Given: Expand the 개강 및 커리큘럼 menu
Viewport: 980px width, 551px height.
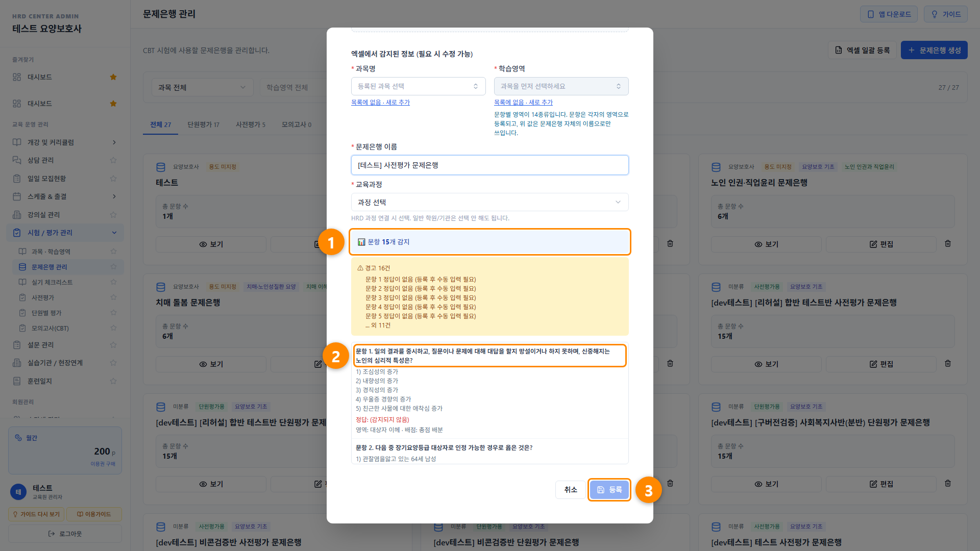Looking at the screenshot, I should [65, 142].
